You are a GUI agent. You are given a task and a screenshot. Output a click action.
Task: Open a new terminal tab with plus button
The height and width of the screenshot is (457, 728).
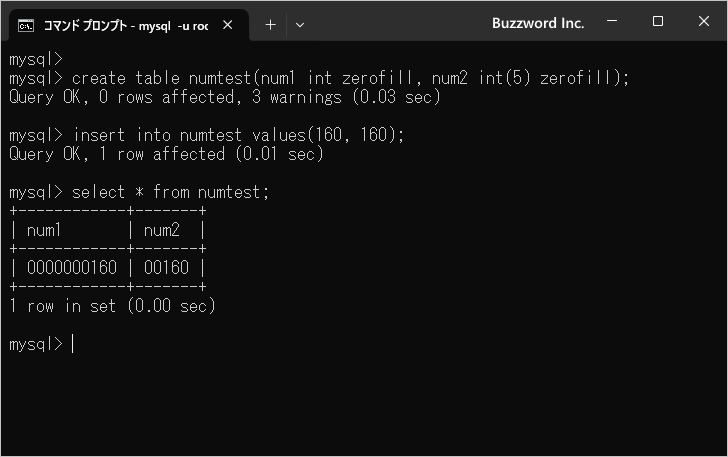click(x=270, y=25)
